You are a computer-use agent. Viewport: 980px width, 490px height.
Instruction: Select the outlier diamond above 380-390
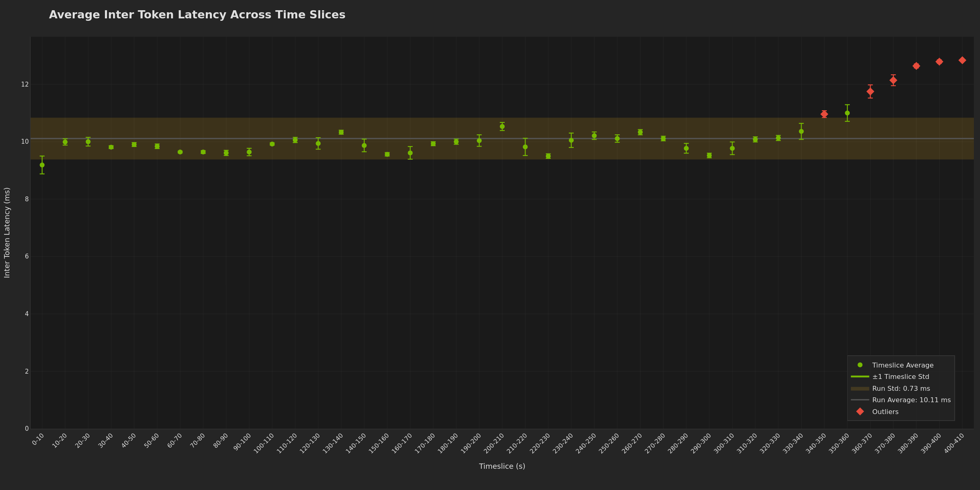(915, 65)
